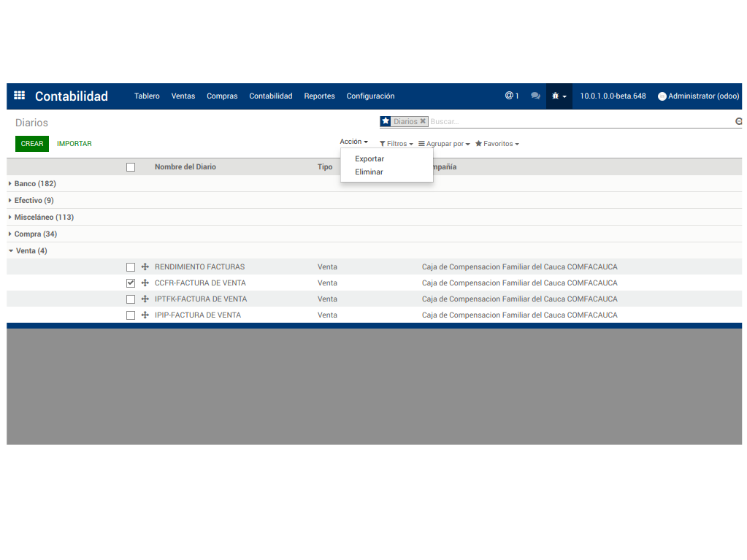
Task: Click drag handle for RENDIMIENTO FACTURAS row
Action: pyautogui.click(x=145, y=266)
